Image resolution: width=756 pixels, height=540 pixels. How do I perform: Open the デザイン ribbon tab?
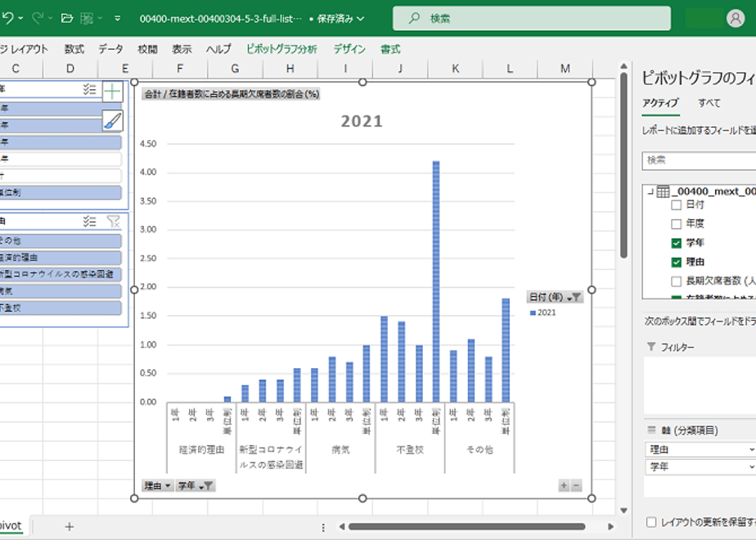(x=349, y=49)
